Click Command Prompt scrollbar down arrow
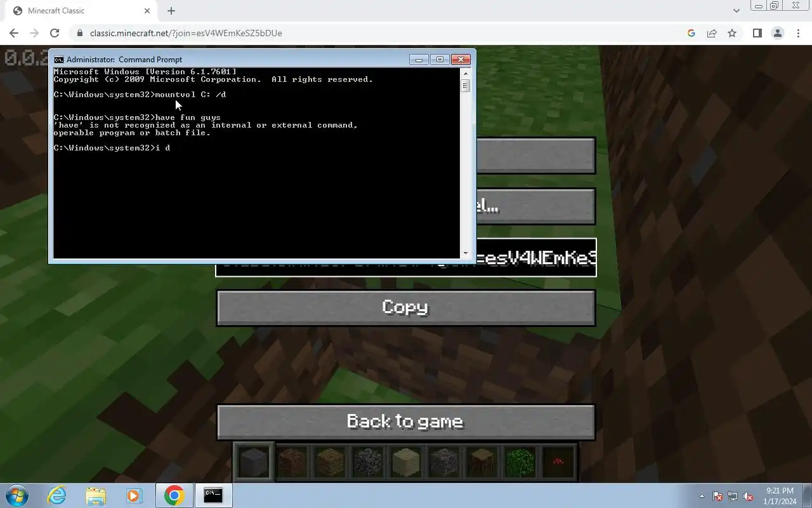 click(465, 253)
